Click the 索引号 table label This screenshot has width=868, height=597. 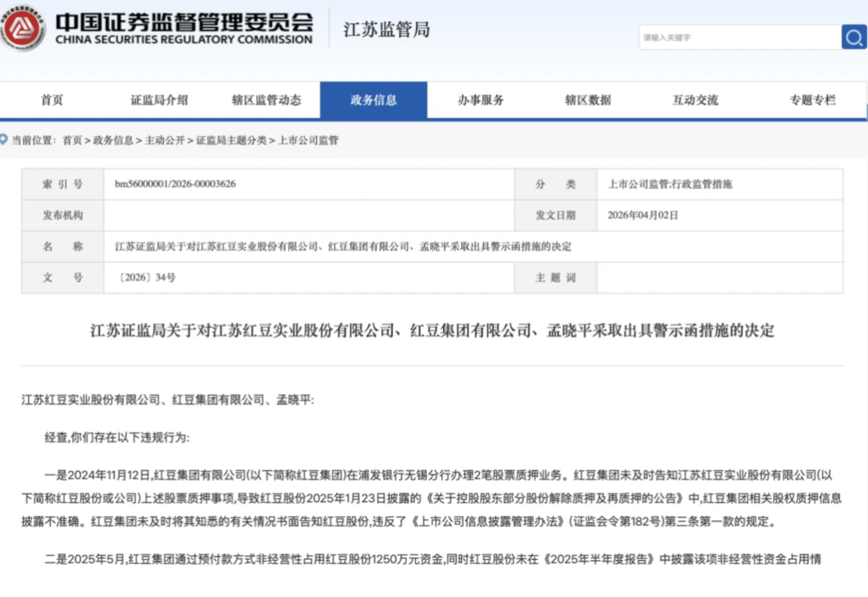[63, 184]
